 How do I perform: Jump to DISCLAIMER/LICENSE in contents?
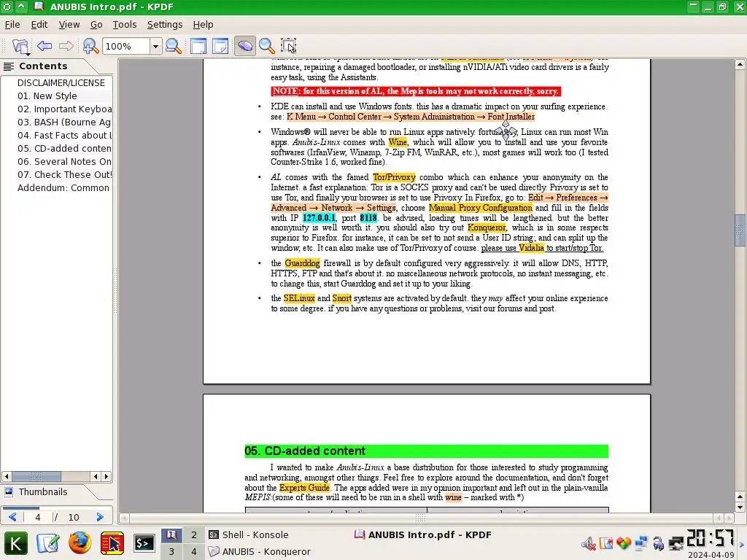click(x=61, y=83)
